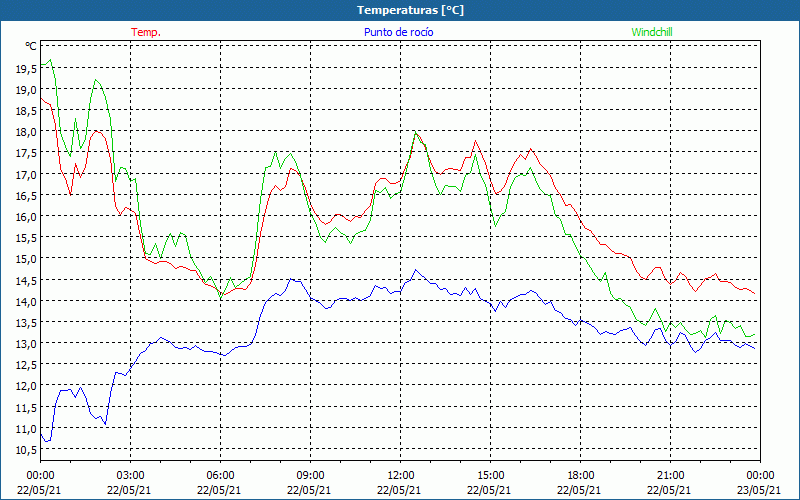Click the 19,0 y-axis value
800x500 pixels.
pyautogui.click(x=26, y=90)
